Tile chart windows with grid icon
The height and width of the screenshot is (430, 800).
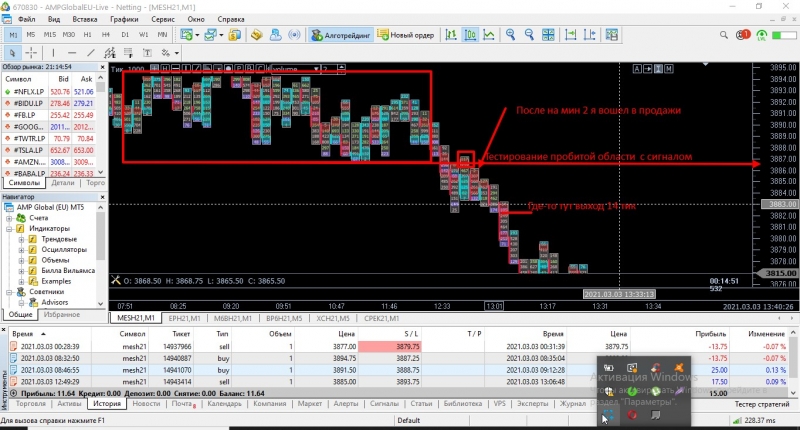click(x=548, y=35)
